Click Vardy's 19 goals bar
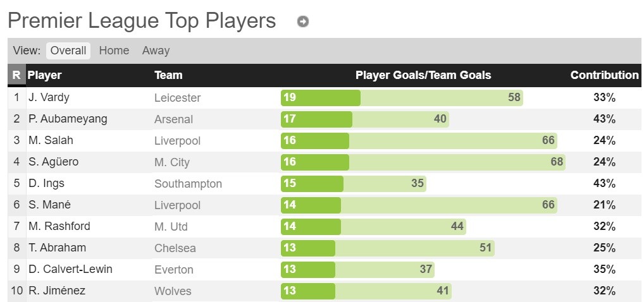This screenshot has height=302, width=644. (x=320, y=97)
